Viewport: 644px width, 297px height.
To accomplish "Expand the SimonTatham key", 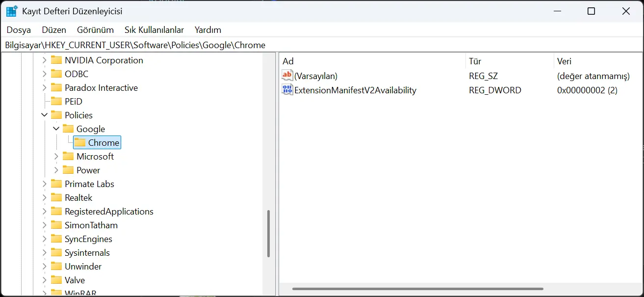I will tap(45, 225).
